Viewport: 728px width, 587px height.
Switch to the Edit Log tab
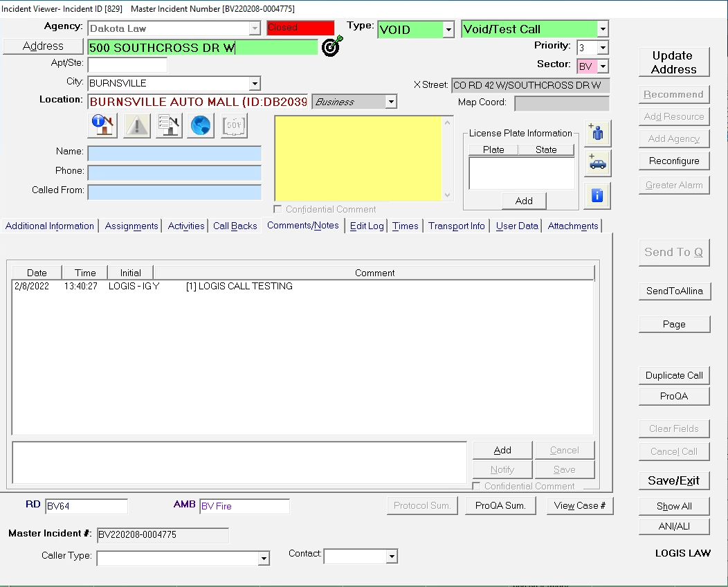[x=366, y=226]
